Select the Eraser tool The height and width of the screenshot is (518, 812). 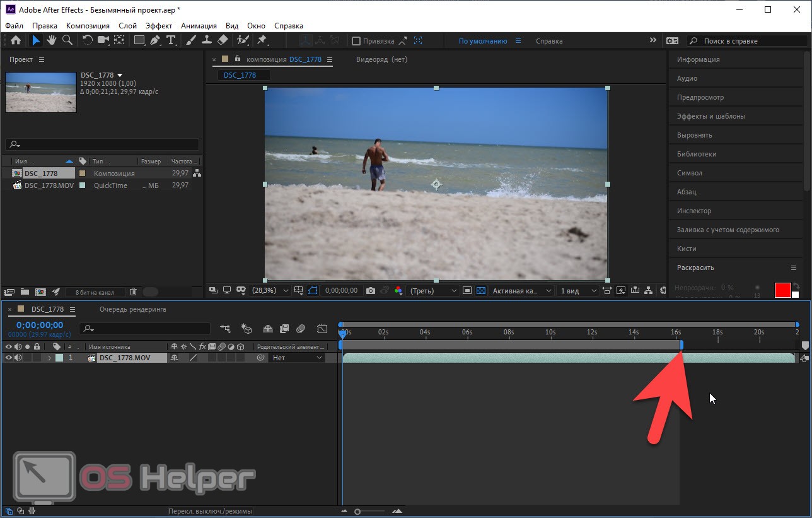223,40
